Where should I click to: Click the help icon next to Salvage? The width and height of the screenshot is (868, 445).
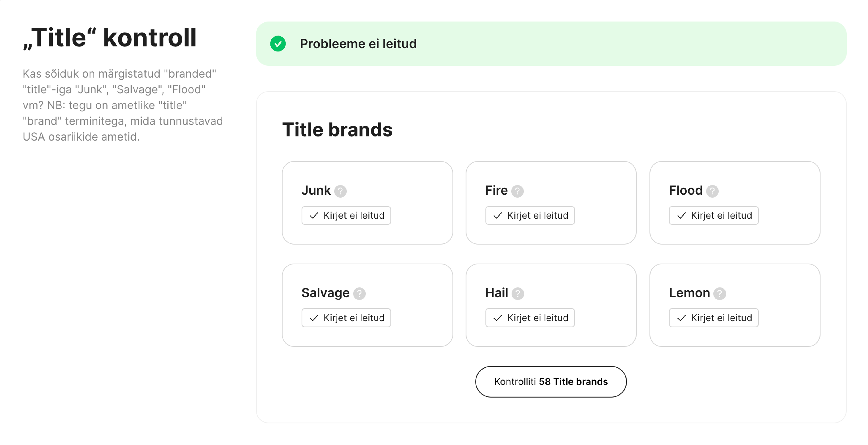click(x=359, y=293)
